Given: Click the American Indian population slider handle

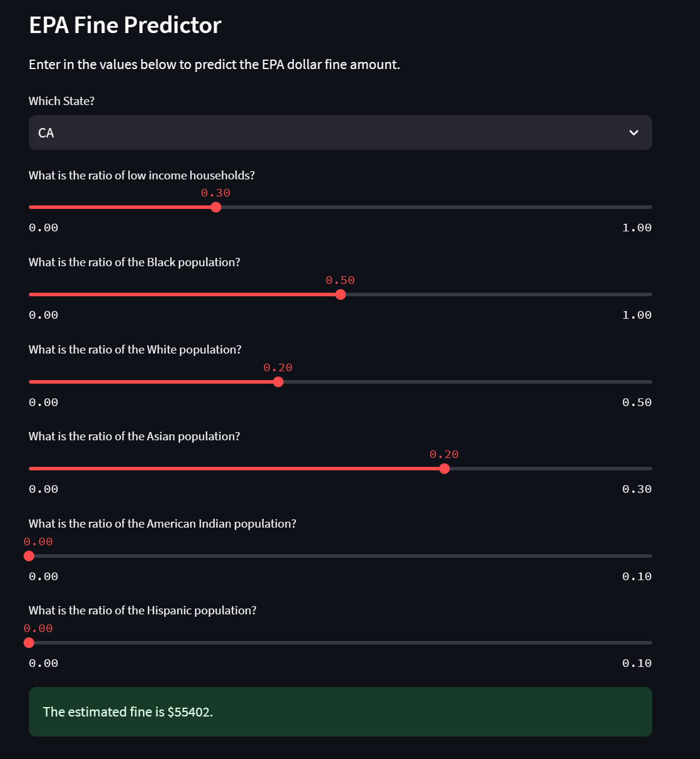Looking at the screenshot, I should [29, 556].
